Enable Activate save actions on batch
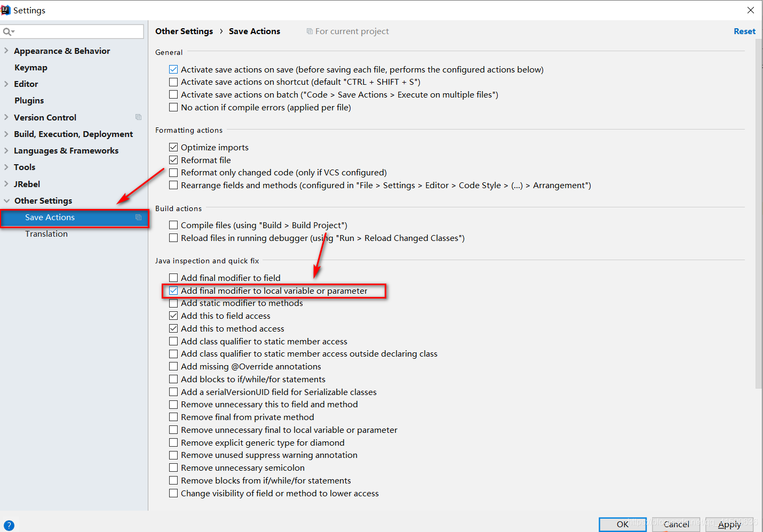Screen dimensions: 763x532 point(173,94)
